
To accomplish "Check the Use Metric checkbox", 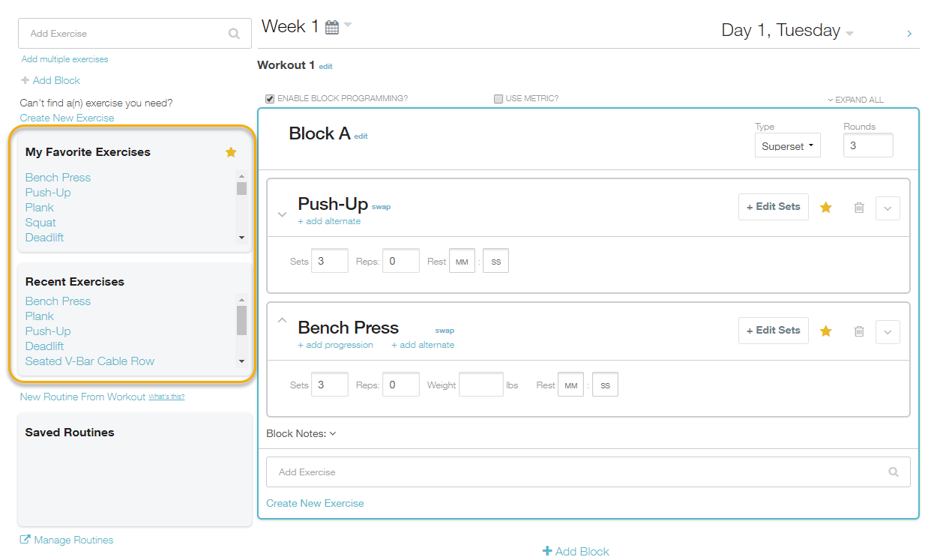I will pyautogui.click(x=498, y=99).
